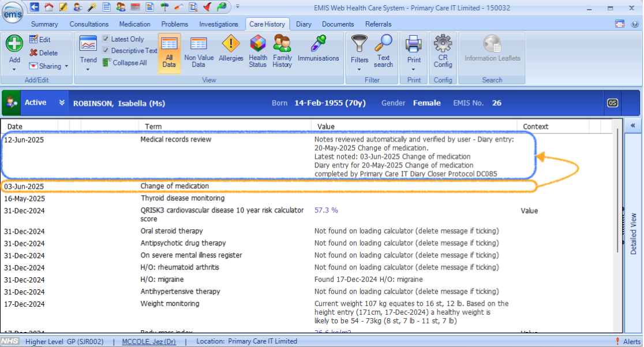Switch to the Investigations tab
The image size is (644, 347).
[219, 24]
